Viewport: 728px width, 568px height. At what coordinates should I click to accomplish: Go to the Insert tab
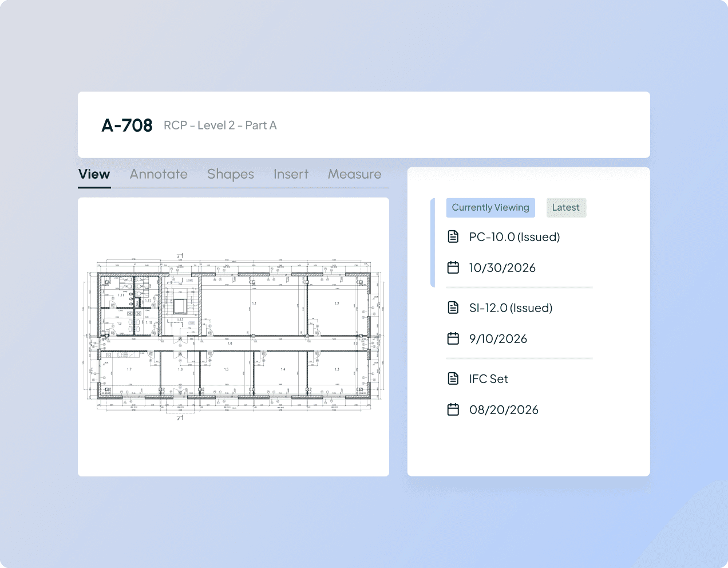291,174
